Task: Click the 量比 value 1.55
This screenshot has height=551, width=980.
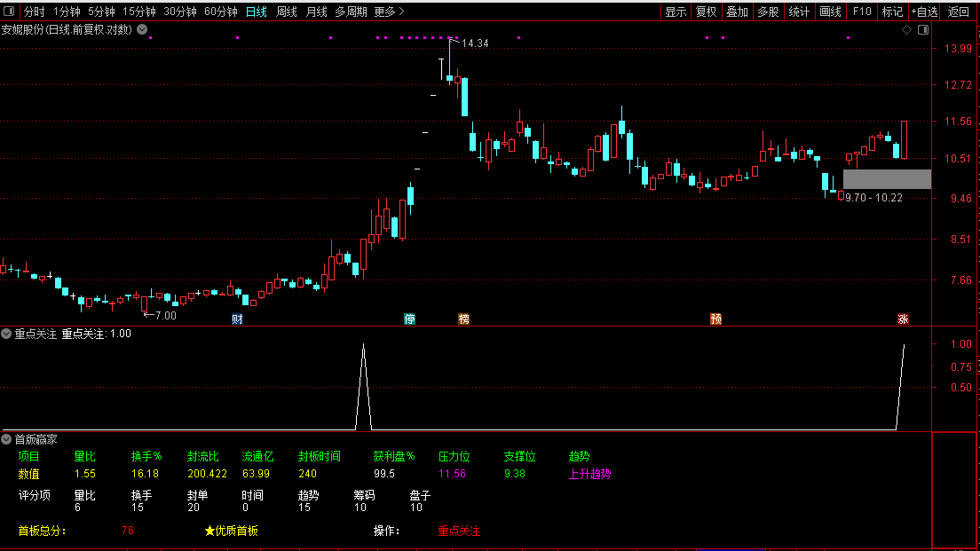Action: click(x=85, y=474)
